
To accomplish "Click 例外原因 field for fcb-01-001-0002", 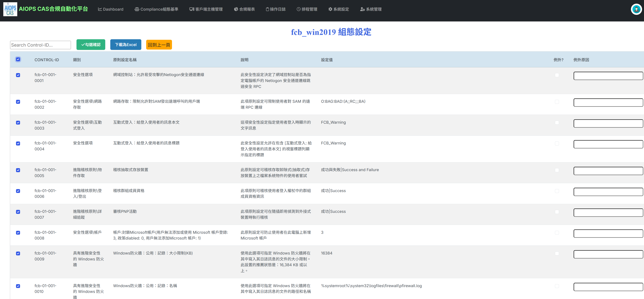I will tap(608, 102).
